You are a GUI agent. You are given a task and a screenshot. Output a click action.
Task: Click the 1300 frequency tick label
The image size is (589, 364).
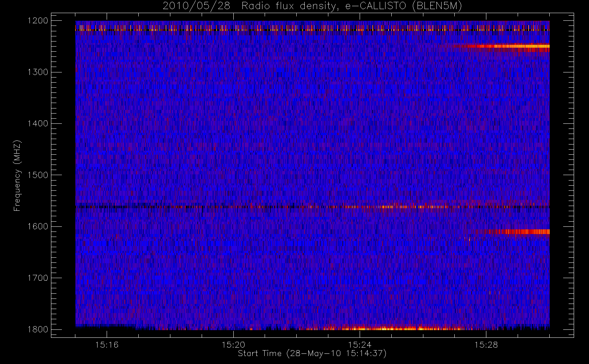pyautogui.click(x=38, y=72)
